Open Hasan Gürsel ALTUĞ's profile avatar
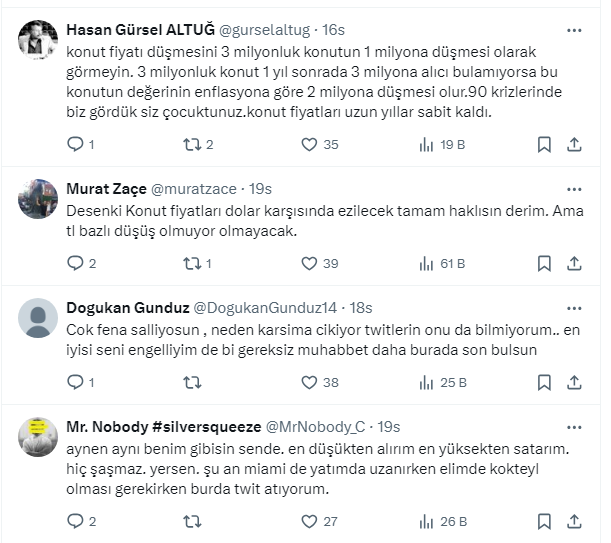 tap(38, 38)
